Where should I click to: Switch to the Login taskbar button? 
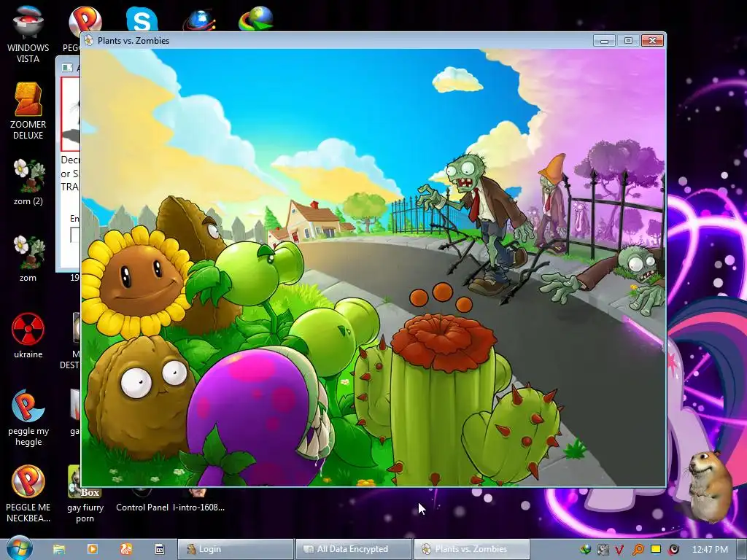pos(236,549)
